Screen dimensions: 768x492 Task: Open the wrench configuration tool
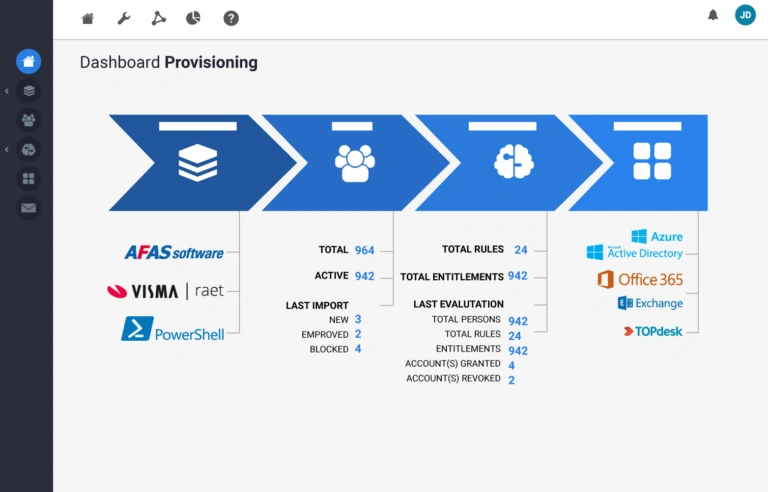pyautogui.click(x=124, y=18)
